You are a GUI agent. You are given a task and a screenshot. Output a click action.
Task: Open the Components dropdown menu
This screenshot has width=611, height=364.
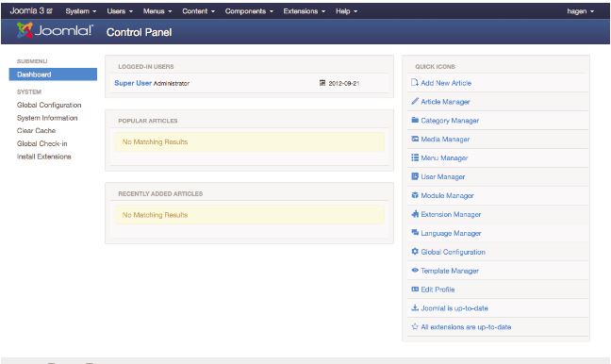tap(249, 11)
